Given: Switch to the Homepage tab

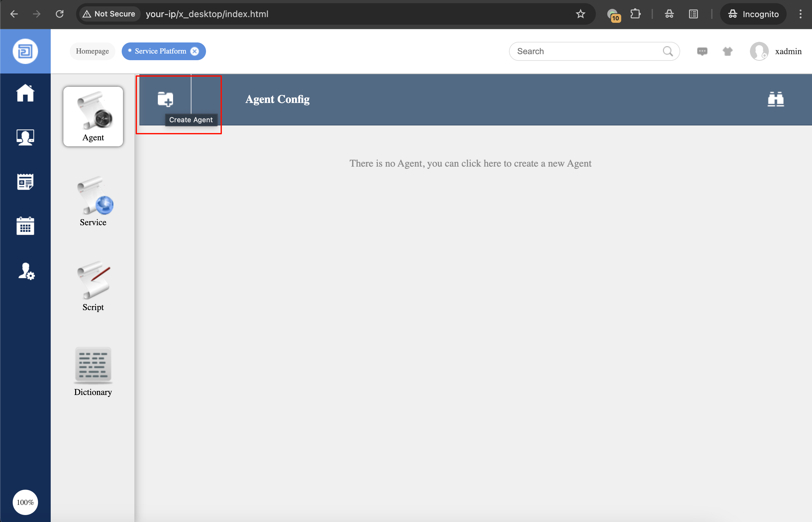Looking at the screenshot, I should tap(92, 51).
